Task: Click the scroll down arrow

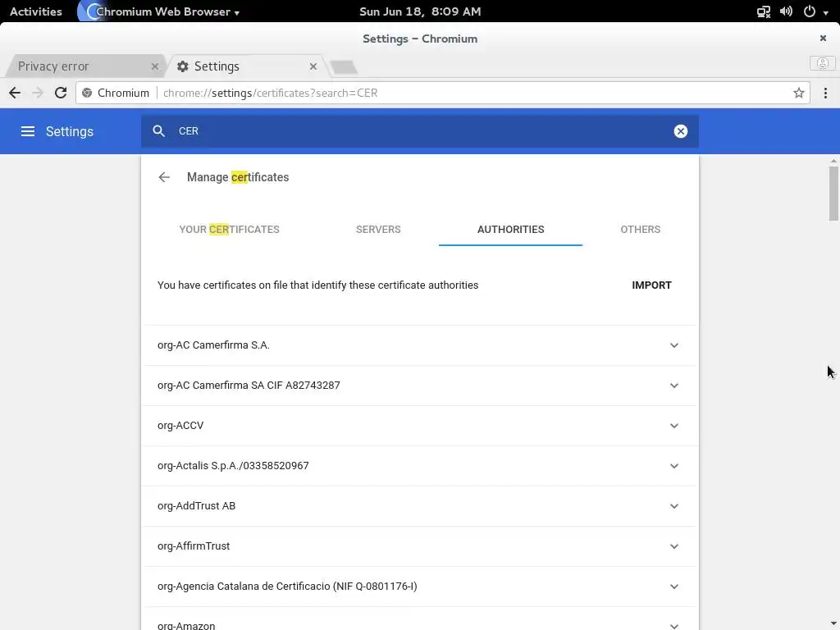Action: pos(833,624)
